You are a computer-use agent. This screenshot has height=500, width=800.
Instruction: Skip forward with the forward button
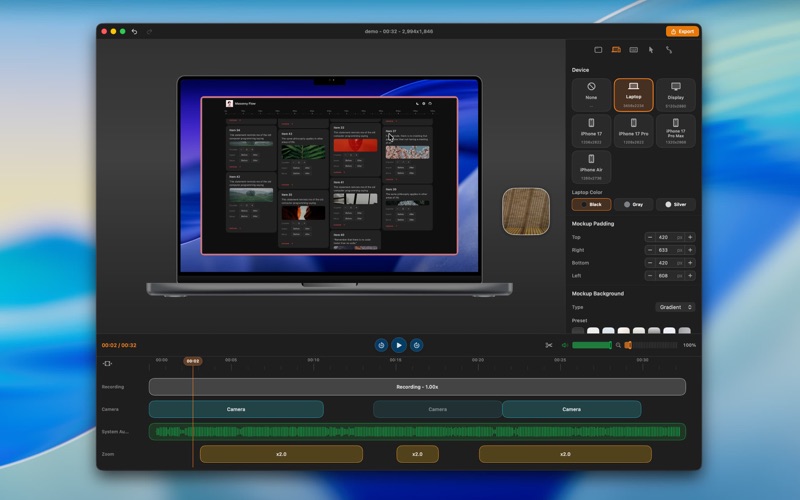pos(416,345)
